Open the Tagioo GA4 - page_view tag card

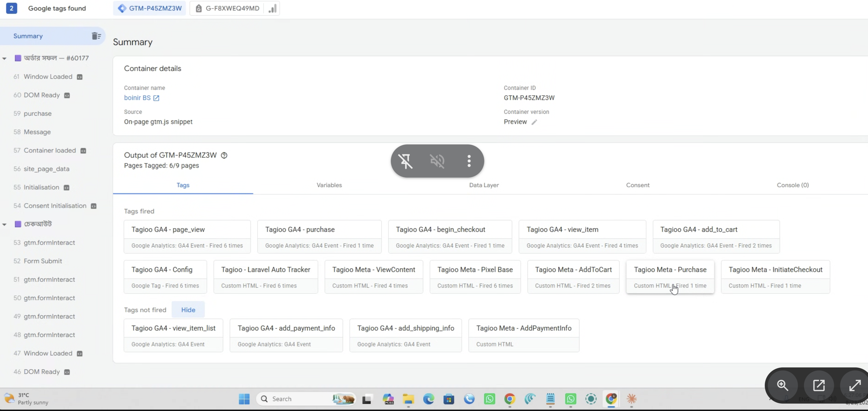(x=187, y=237)
